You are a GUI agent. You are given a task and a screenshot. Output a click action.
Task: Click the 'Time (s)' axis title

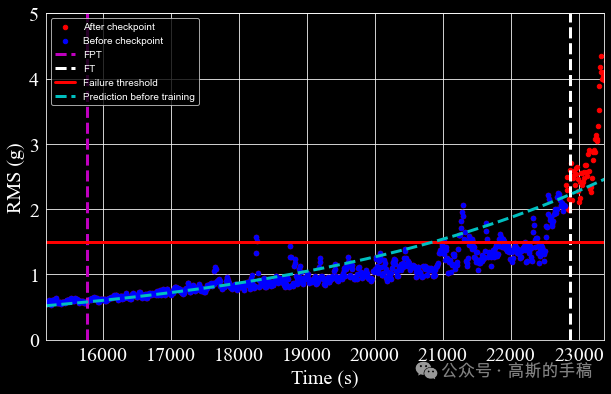pyautogui.click(x=325, y=378)
